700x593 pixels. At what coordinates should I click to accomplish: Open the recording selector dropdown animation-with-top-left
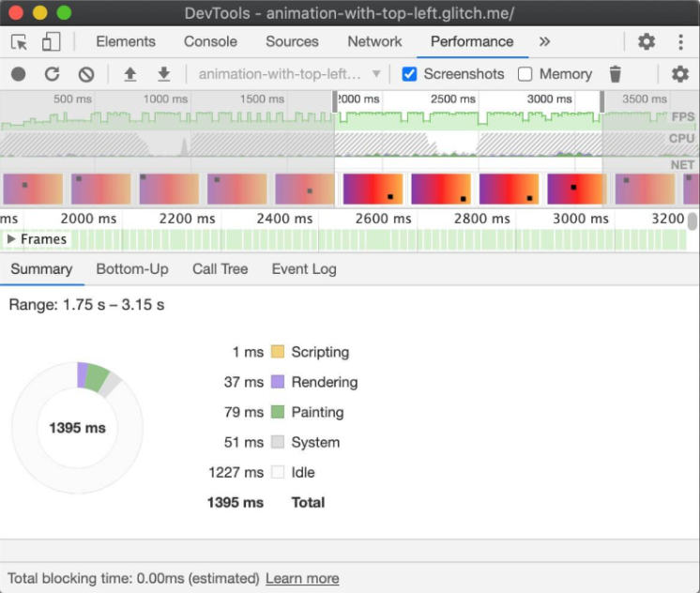(289, 74)
